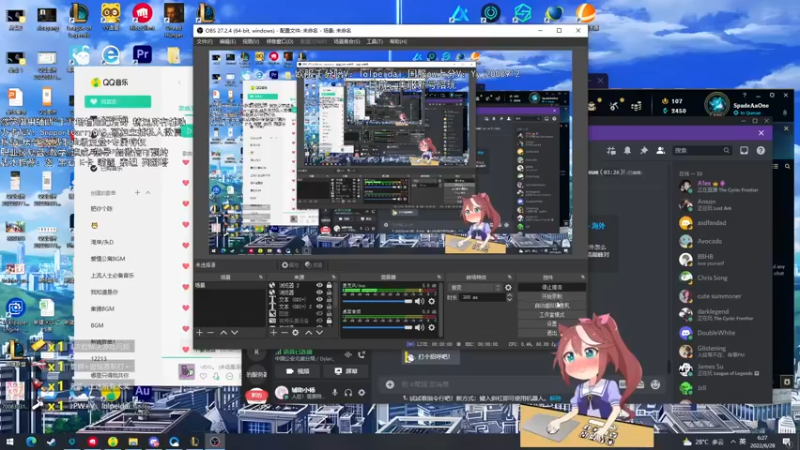Open OBS 设置 settings button

click(x=552, y=324)
